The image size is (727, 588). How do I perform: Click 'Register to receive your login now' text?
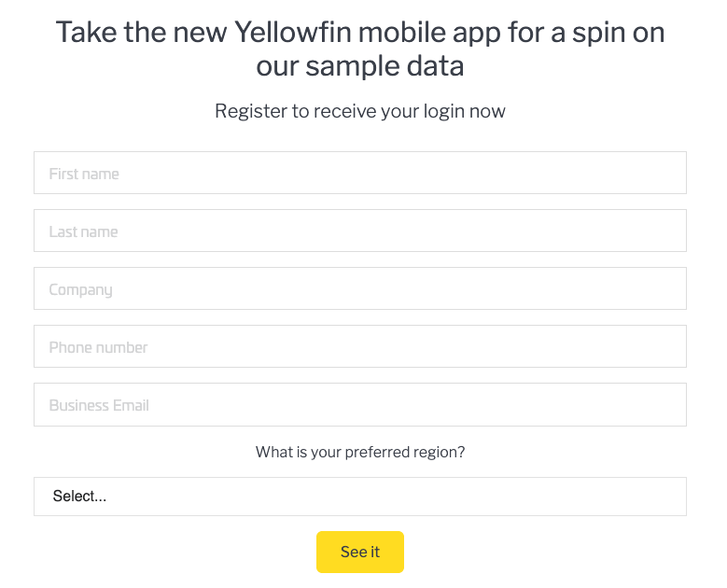[x=359, y=111]
